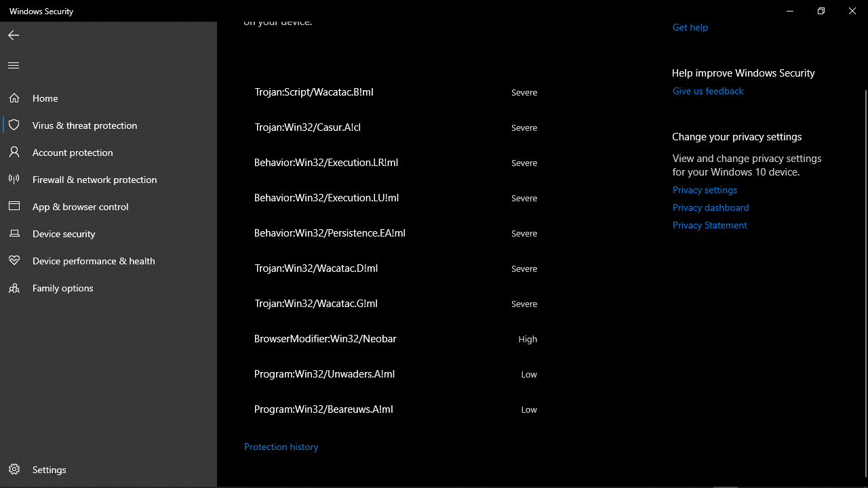Toggle the hamburger navigation menu
The image size is (868, 488).
(14, 66)
